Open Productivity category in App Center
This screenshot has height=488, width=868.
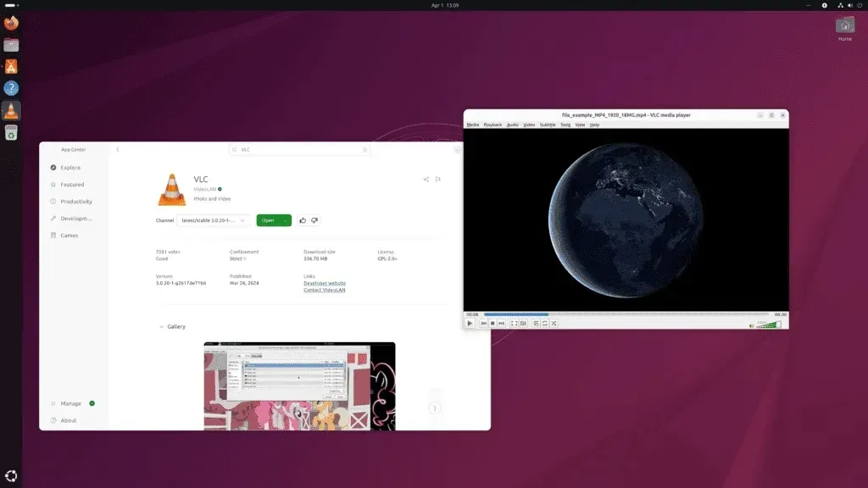[x=75, y=202]
